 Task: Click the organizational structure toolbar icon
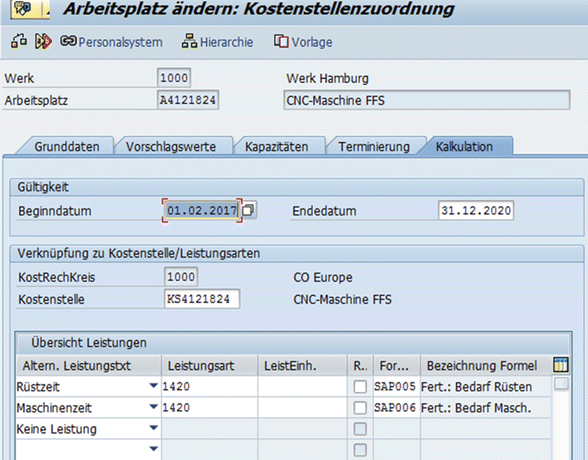[19, 41]
